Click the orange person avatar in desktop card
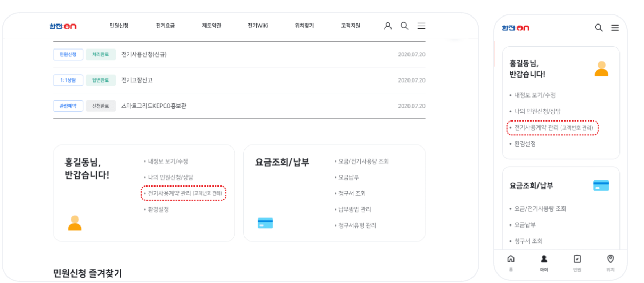Screen dimensions: 644x283 (x=75, y=223)
